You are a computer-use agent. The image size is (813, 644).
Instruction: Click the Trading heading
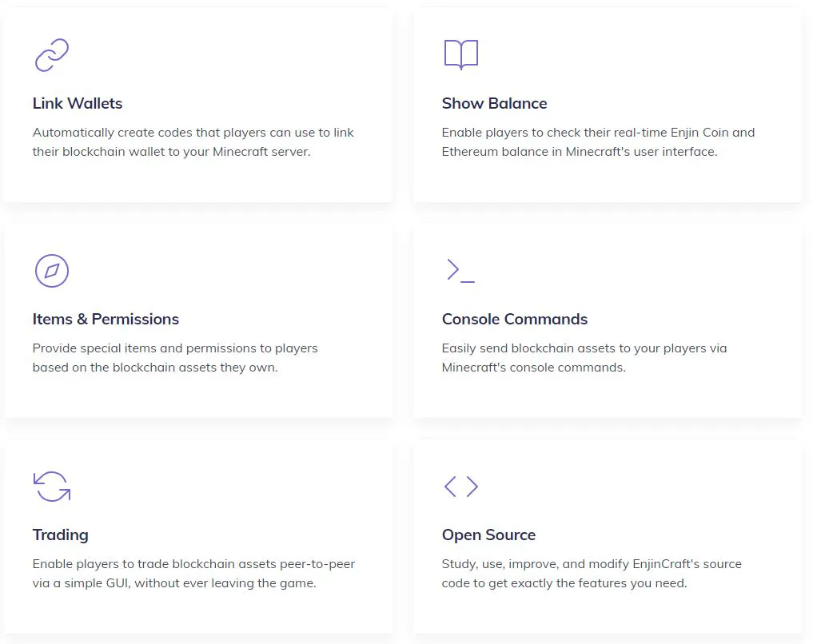(x=60, y=535)
